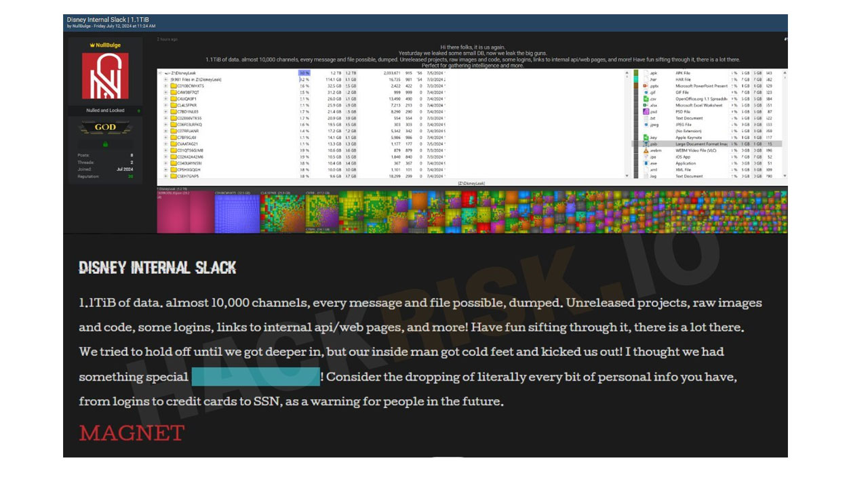Click the Z:\DisneyLeak drive icon
This screenshot has height=488, width=868.
click(x=167, y=73)
